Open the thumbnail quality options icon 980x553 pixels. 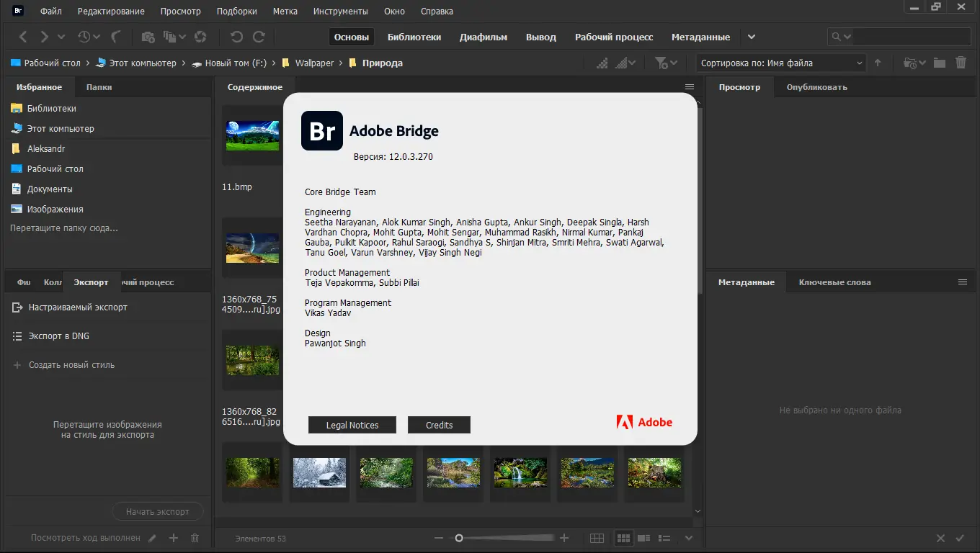tap(626, 63)
